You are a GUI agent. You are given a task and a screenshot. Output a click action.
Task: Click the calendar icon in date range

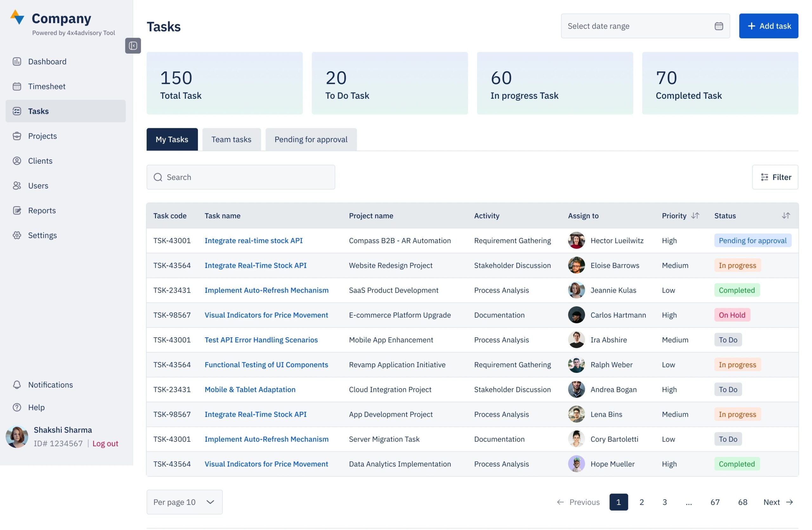[x=718, y=26]
